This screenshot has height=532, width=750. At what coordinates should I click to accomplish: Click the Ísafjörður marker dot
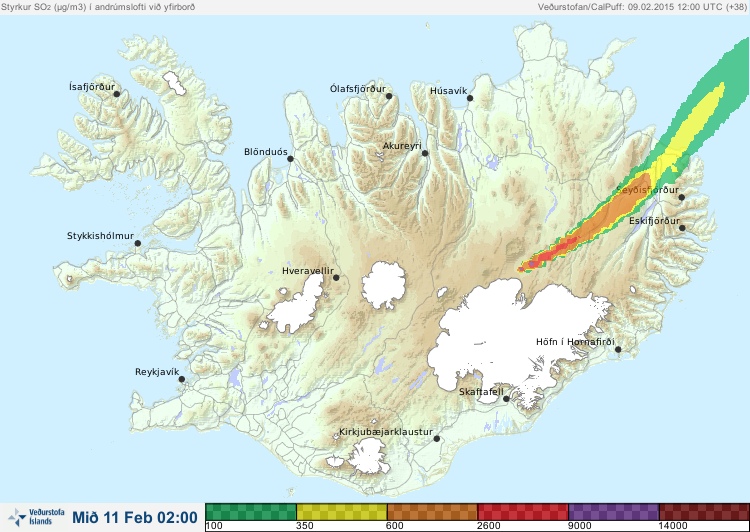(x=116, y=94)
